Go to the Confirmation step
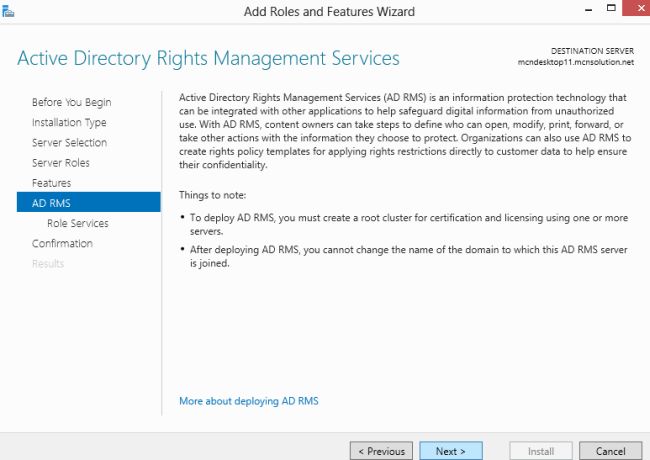 tap(62, 243)
